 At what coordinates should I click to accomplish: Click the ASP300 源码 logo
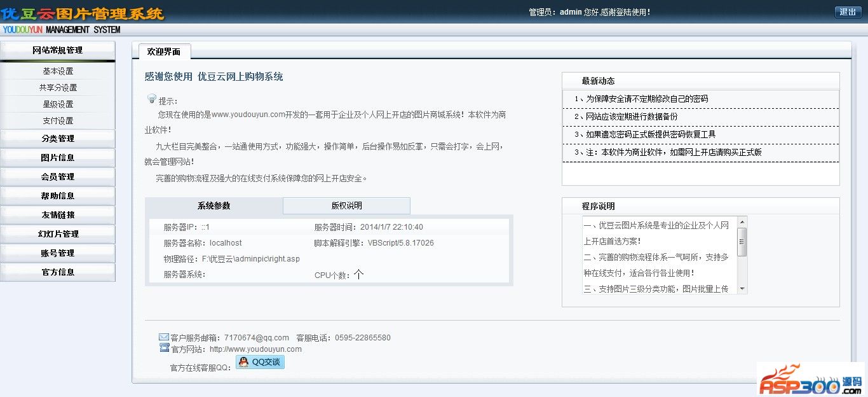tap(810, 380)
